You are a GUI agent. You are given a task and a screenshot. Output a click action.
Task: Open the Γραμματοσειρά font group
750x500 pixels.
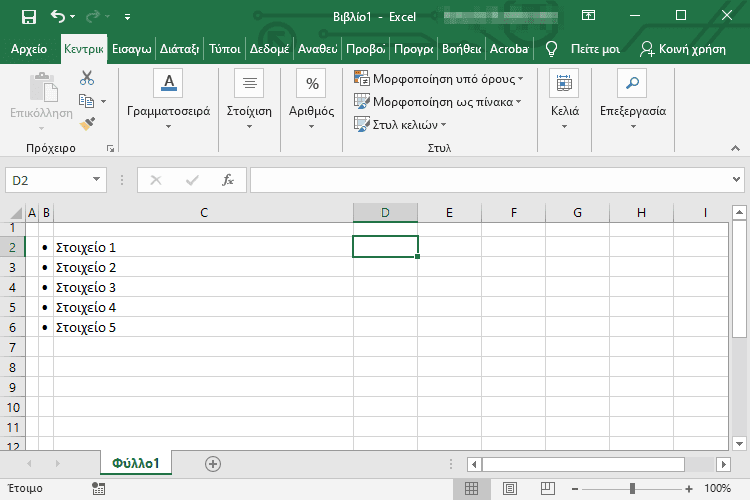[x=168, y=100]
